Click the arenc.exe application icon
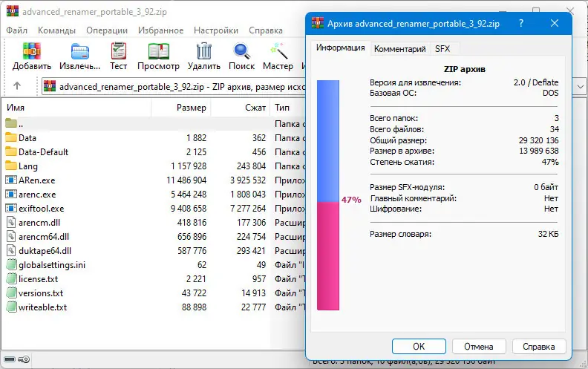 11,195
